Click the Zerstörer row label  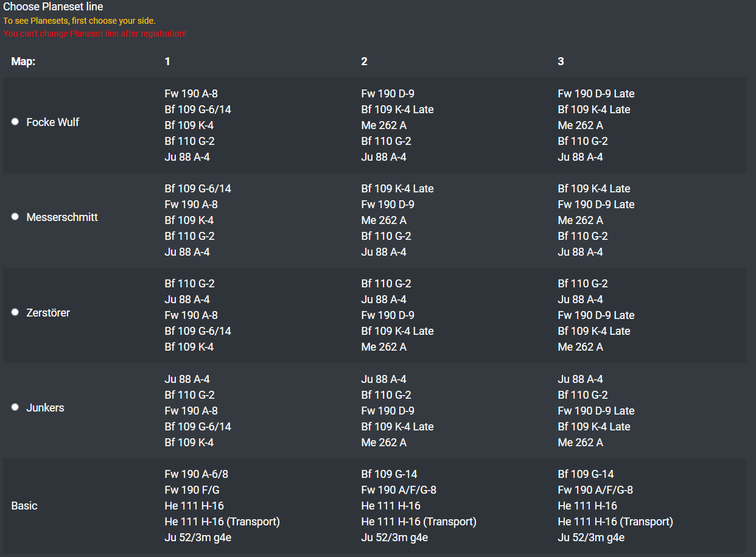click(x=48, y=313)
